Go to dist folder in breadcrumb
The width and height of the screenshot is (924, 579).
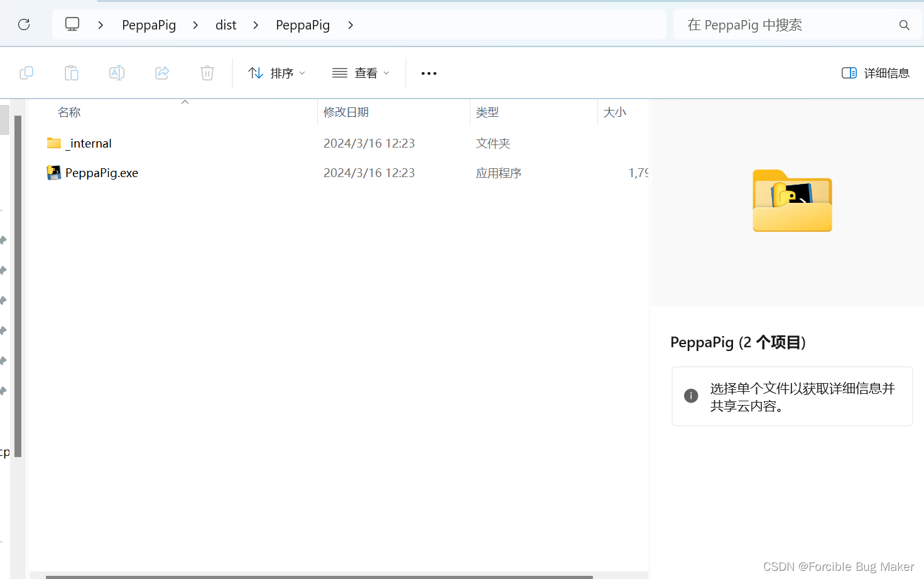pyautogui.click(x=226, y=25)
